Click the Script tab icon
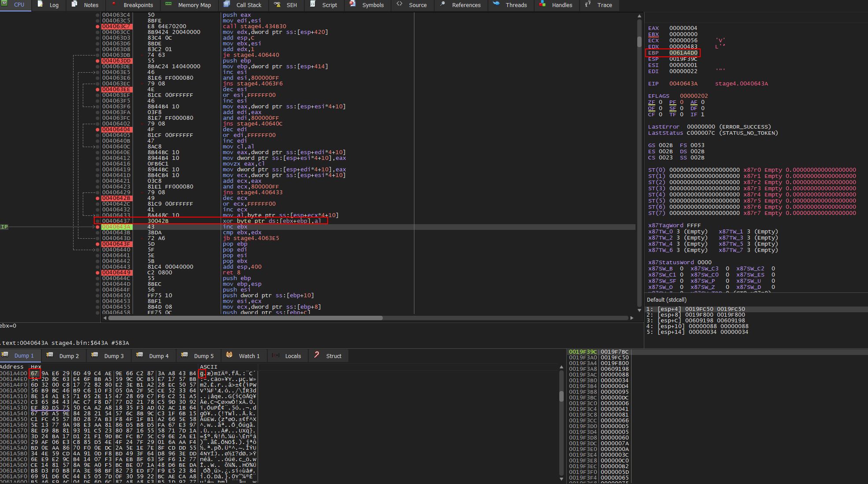 click(313, 4)
